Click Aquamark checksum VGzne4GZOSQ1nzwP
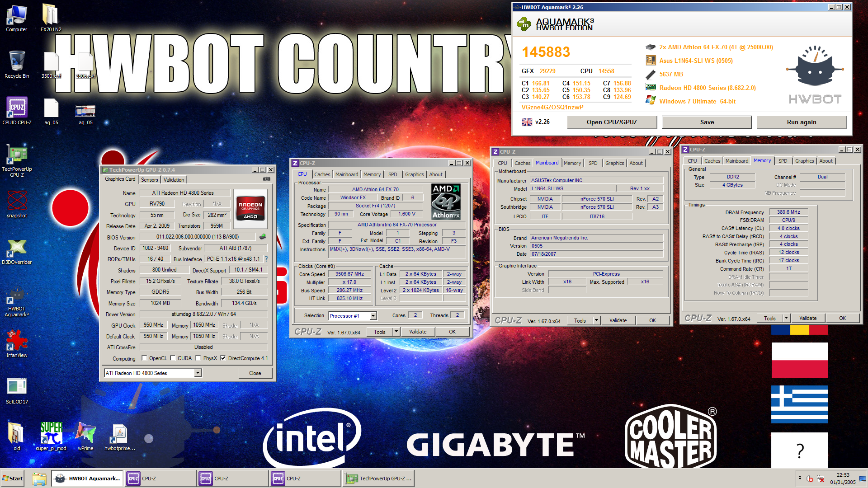The width and height of the screenshot is (868, 488). [552, 107]
